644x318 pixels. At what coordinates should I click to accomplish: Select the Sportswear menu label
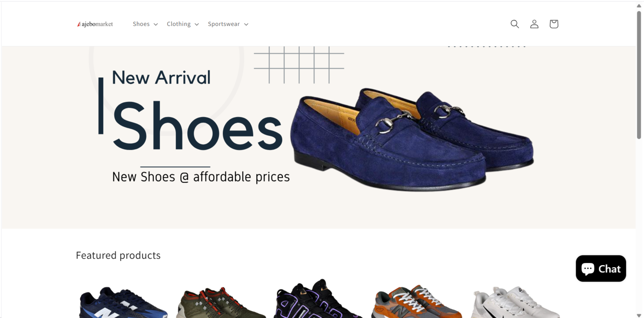point(224,24)
